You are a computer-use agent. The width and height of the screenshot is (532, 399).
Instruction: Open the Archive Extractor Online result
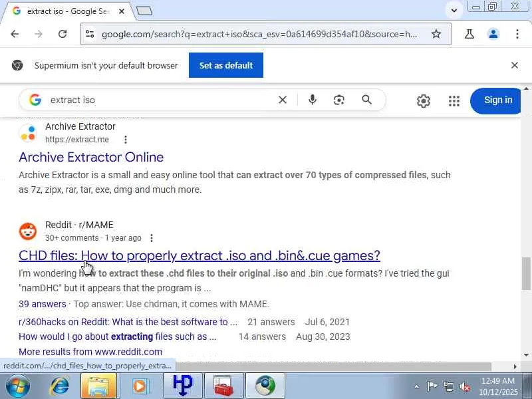coord(91,157)
